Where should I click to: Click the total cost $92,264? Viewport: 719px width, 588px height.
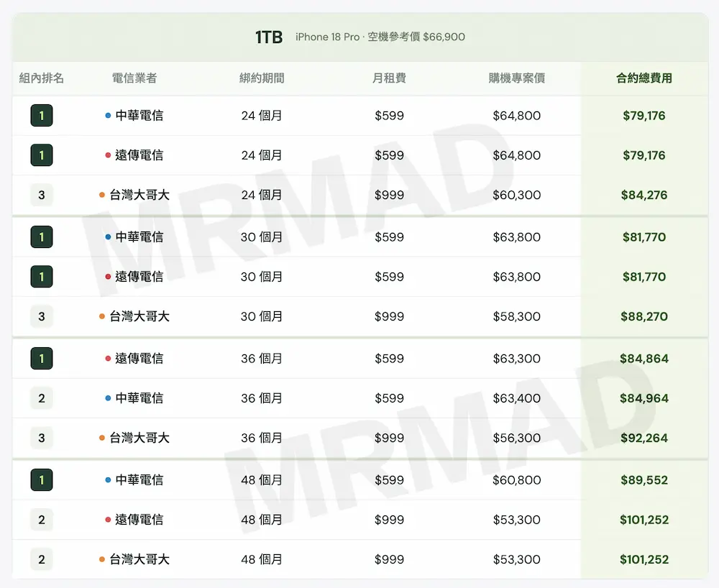[644, 438]
